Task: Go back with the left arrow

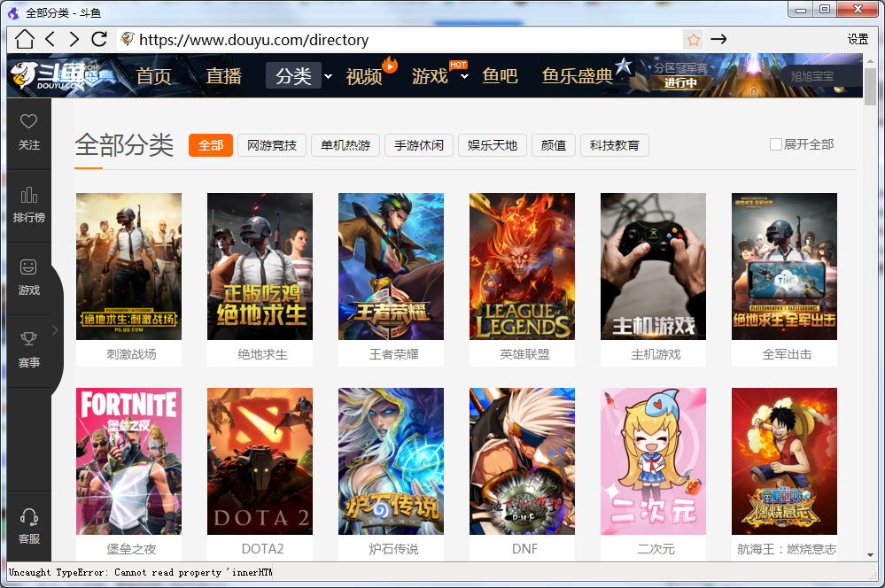Action: pyautogui.click(x=50, y=39)
